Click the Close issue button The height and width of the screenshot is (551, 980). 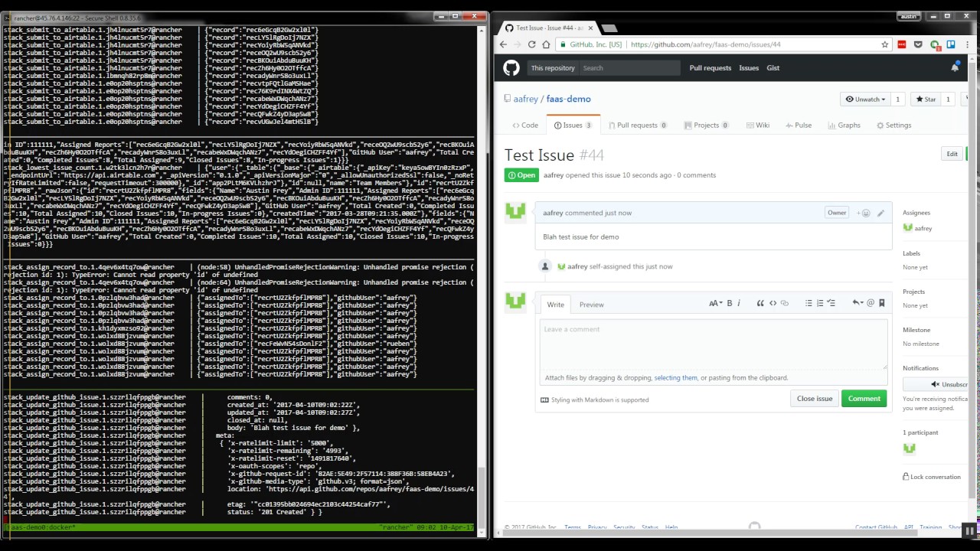[x=814, y=399]
